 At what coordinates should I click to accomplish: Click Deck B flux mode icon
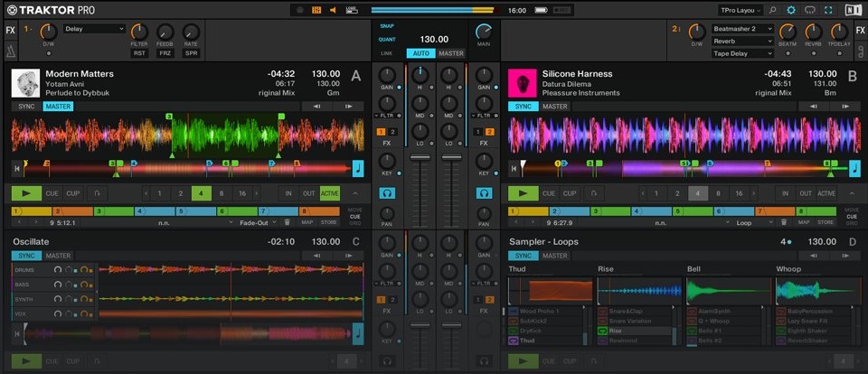(594, 193)
